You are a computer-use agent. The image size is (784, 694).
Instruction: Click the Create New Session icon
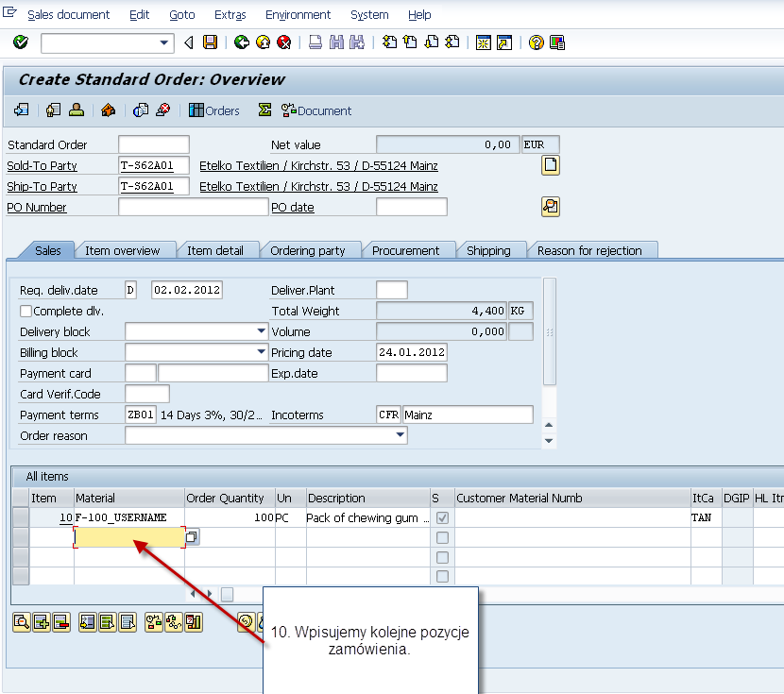click(484, 43)
